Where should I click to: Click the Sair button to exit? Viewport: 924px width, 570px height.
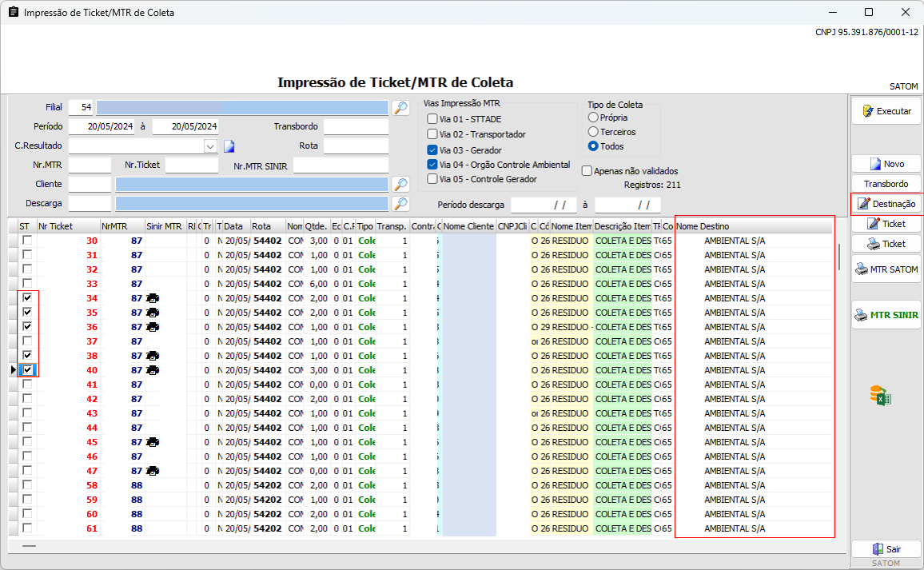tap(886, 549)
